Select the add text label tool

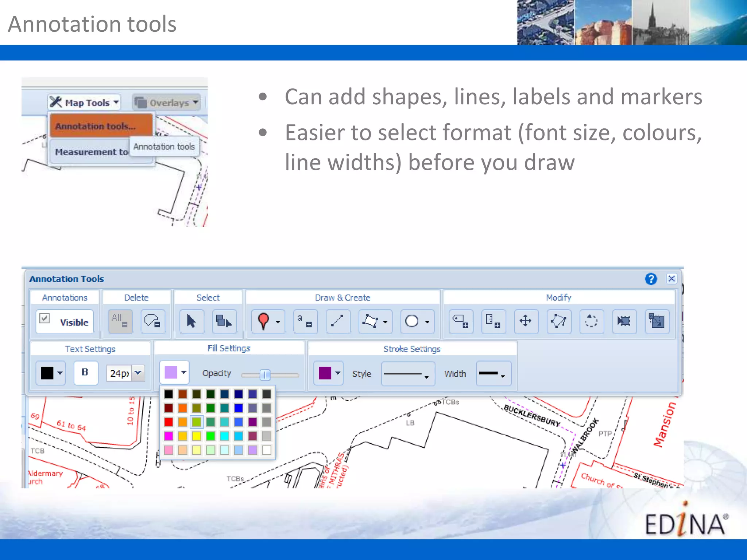click(305, 321)
